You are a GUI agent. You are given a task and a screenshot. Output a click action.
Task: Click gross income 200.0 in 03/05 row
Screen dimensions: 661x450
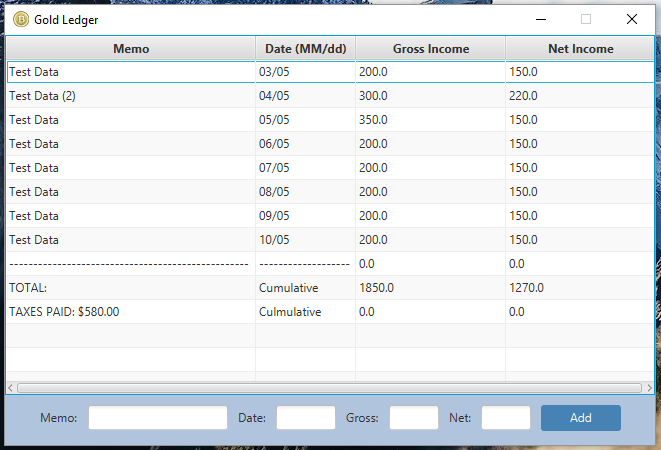click(430, 72)
